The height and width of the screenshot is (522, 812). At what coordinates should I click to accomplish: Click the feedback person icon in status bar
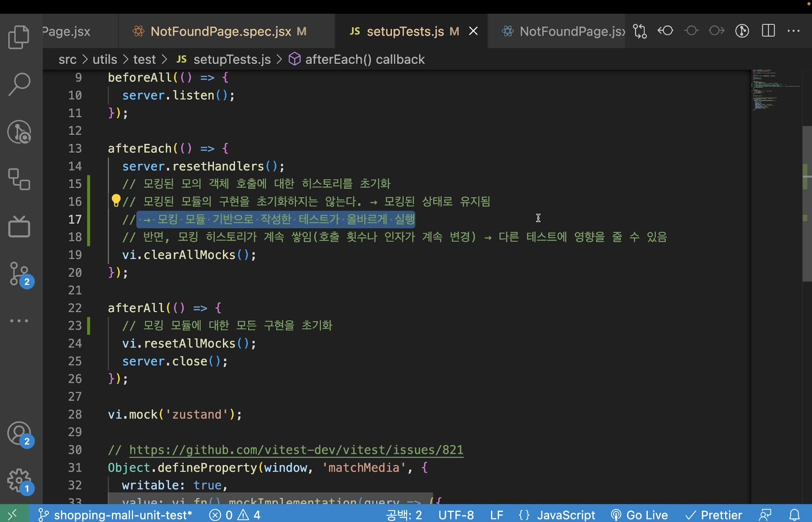(765, 515)
